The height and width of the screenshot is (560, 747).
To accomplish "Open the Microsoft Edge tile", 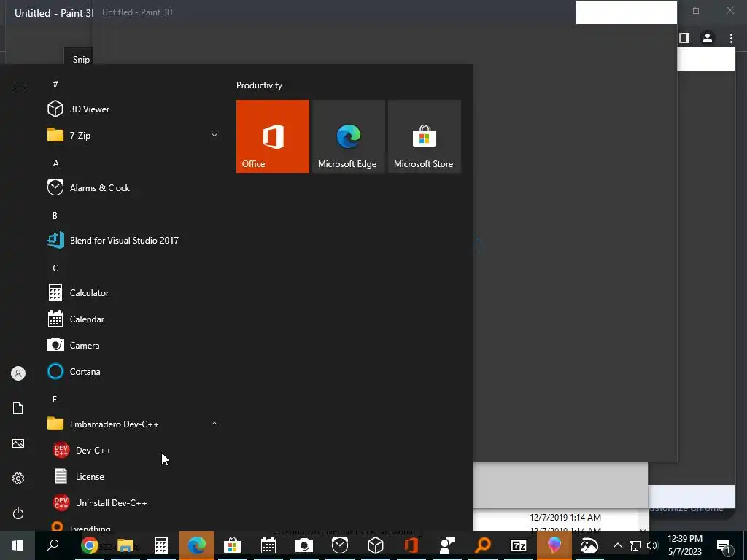I will [348, 136].
